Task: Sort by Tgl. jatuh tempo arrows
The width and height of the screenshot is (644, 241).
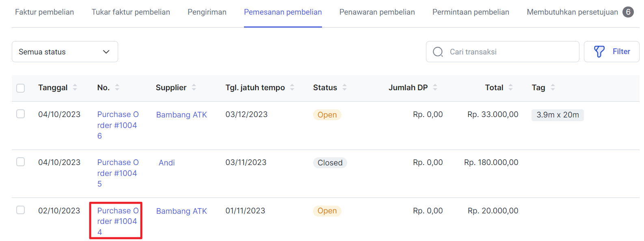Action: coord(292,87)
